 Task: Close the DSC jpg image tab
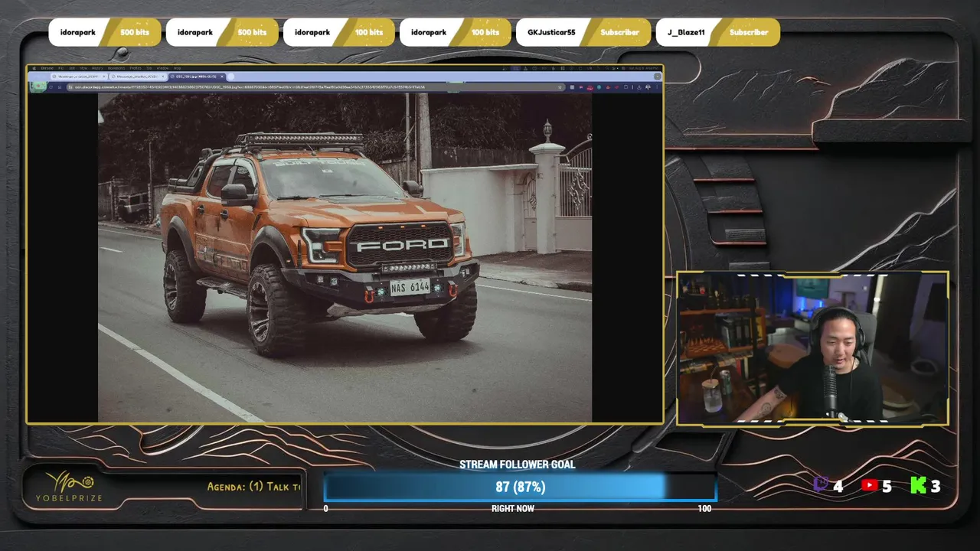click(222, 77)
